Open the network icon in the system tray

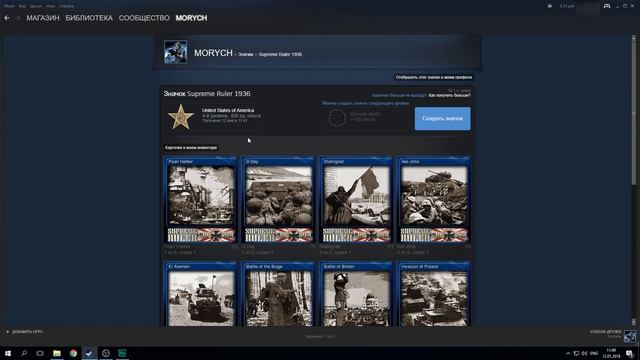tap(576, 353)
